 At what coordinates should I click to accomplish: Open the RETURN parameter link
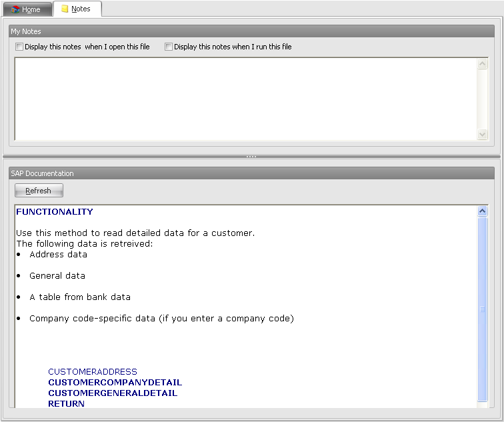pyautogui.click(x=66, y=404)
